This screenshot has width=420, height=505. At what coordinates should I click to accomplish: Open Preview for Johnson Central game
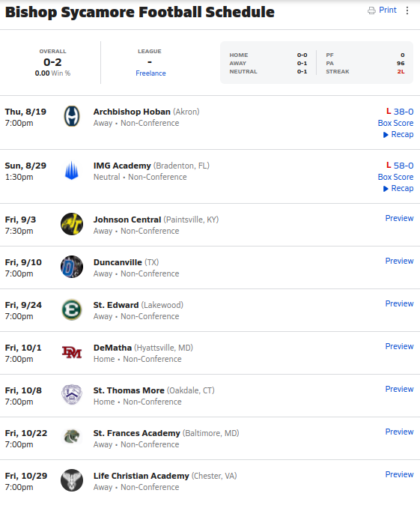[x=399, y=218]
